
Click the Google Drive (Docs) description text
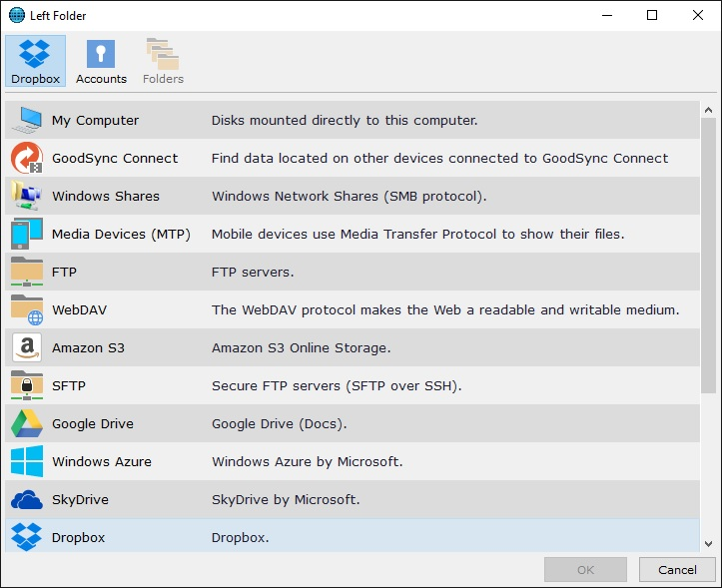tap(279, 423)
